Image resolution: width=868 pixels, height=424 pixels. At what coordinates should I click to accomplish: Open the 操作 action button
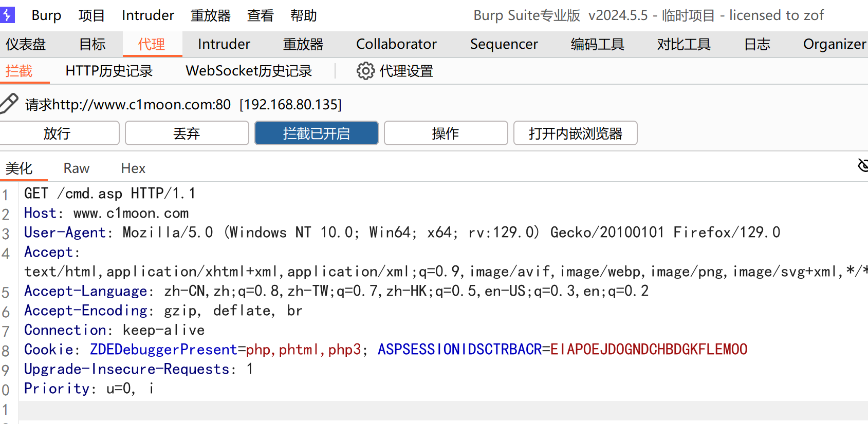(446, 133)
